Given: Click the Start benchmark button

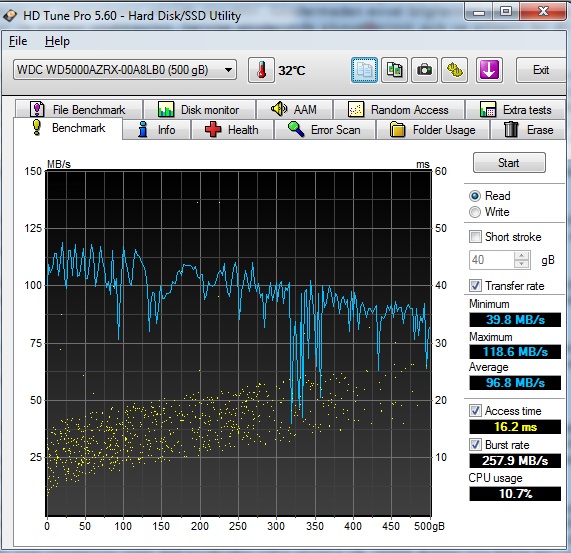Looking at the screenshot, I should (x=509, y=163).
